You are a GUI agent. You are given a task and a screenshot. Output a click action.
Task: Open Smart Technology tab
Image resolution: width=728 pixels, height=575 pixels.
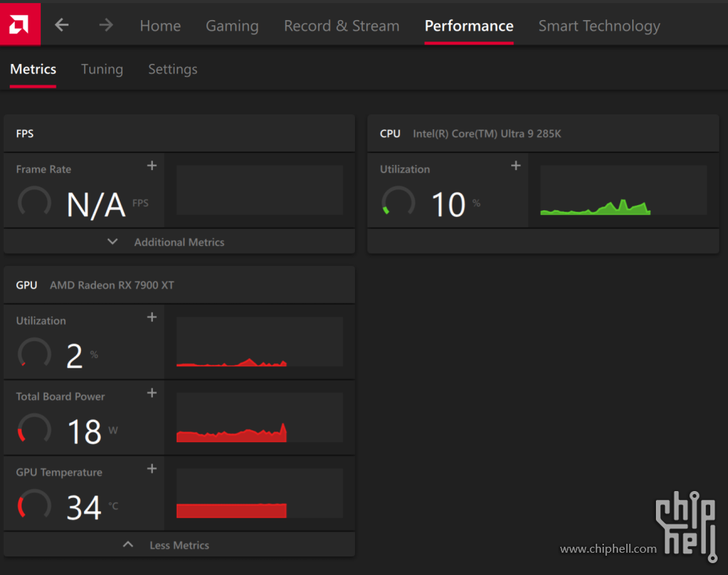(x=599, y=26)
